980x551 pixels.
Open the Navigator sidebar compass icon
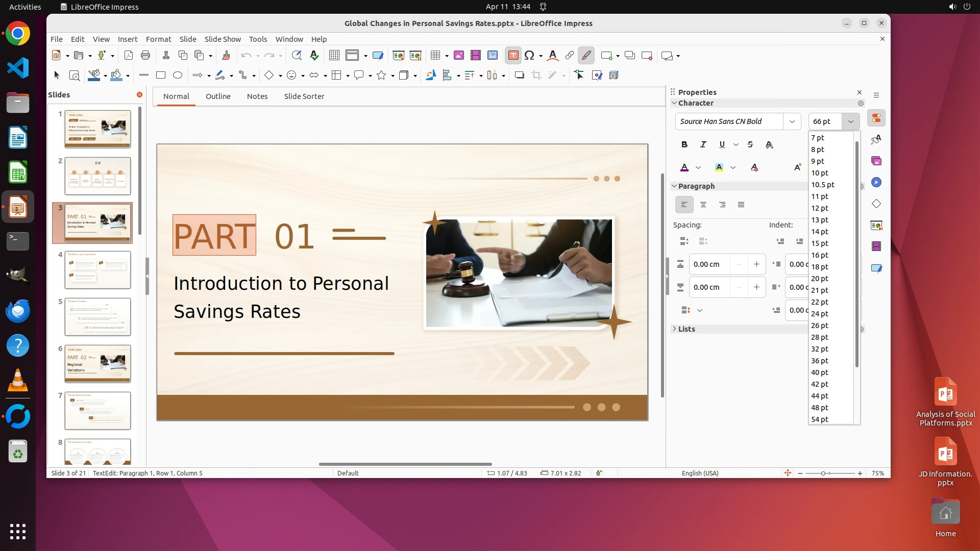tap(876, 183)
